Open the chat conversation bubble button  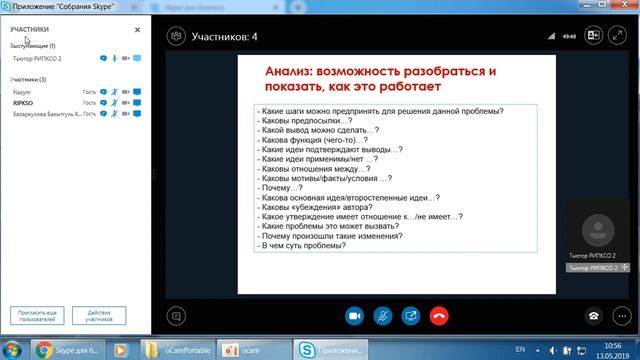(176, 316)
